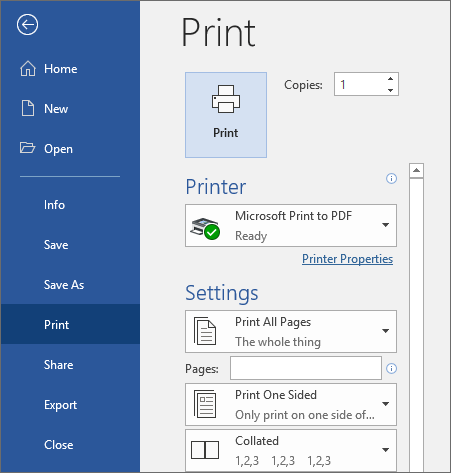The width and height of the screenshot is (451, 473).
Task: Click the Open folder icon
Action: (27, 148)
